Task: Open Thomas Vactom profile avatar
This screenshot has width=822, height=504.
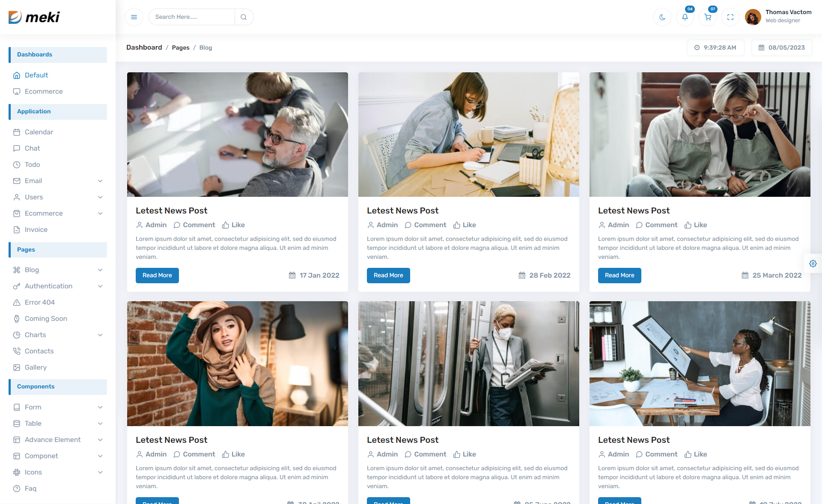Action: pyautogui.click(x=753, y=17)
